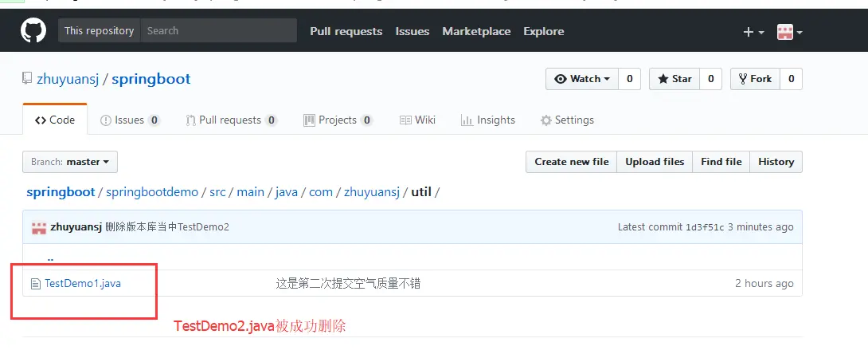Image resolution: width=868 pixels, height=358 pixels.
Task: Open Explore from the header
Action: (544, 32)
